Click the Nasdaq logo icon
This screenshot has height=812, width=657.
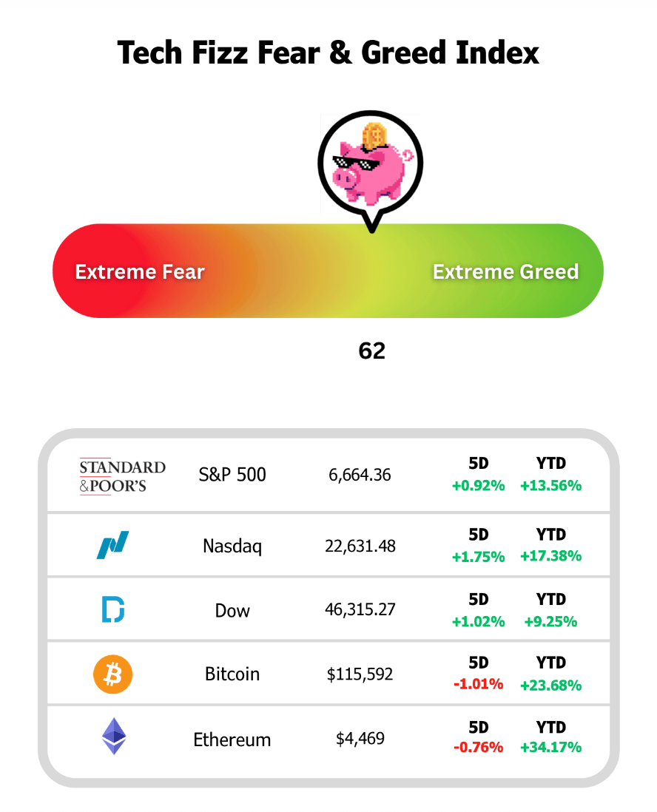click(x=112, y=546)
